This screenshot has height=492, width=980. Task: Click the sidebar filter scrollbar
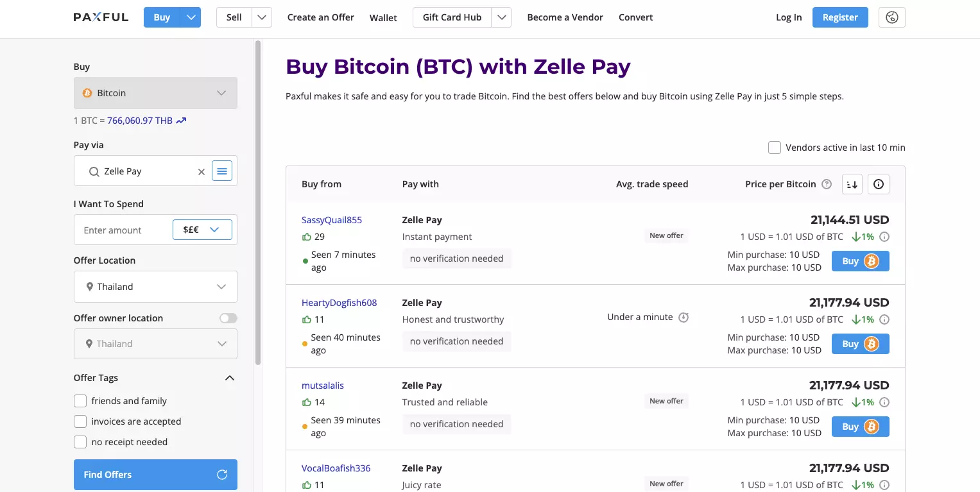tap(258, 202)
